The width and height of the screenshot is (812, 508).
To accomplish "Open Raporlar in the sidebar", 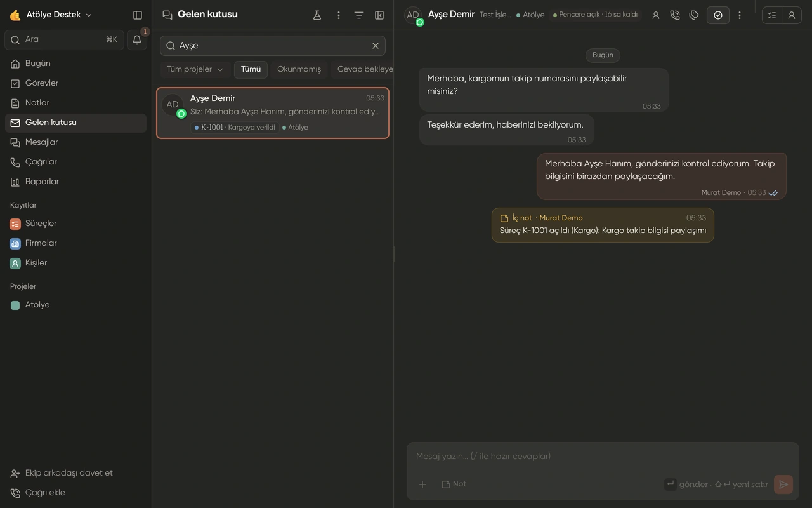I will tap(75, 182).
